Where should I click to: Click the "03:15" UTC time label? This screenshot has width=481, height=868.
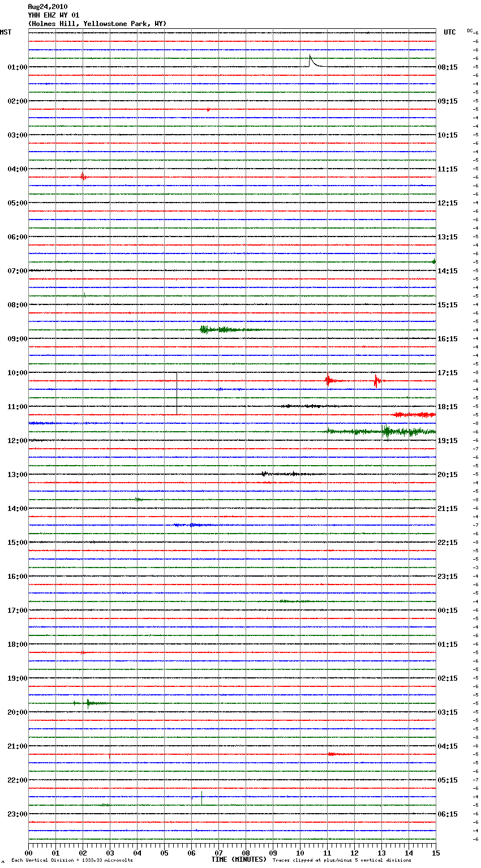click(x=448, y=712)
